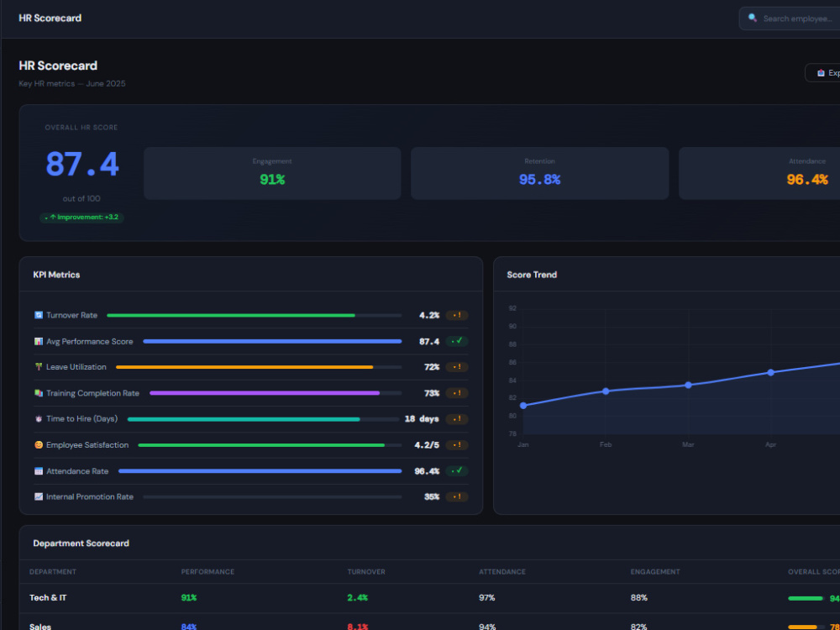The height and width of the screenshot is (630, 840).
Task: Click the Retention 95.8% card
Action: click(x=539, y=173)
